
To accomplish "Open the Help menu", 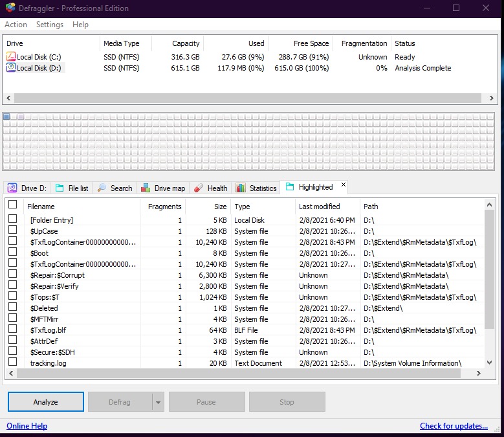I will (x=80, y=25).
